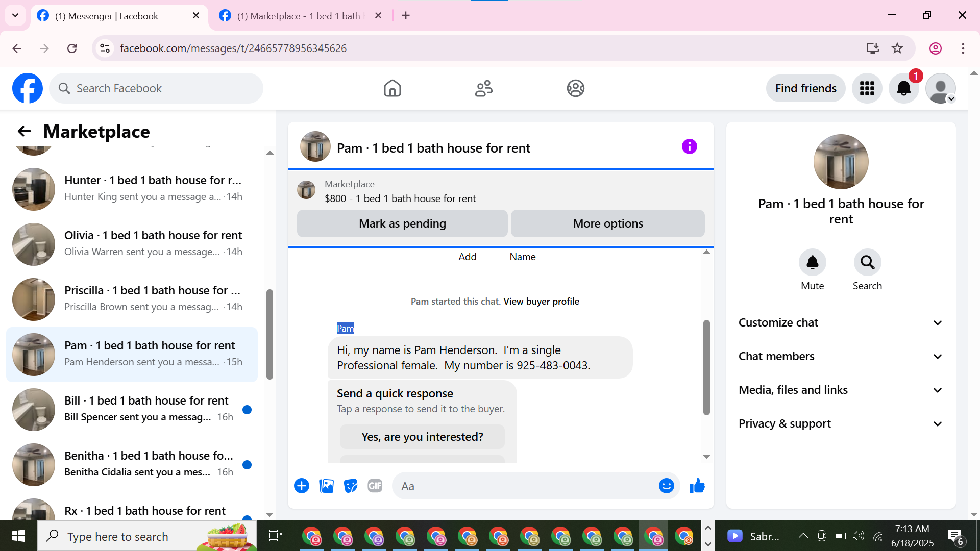Open Chrome three-dot menu
Image resolution: width=980 pixels, height=551 pixels.
963,48
